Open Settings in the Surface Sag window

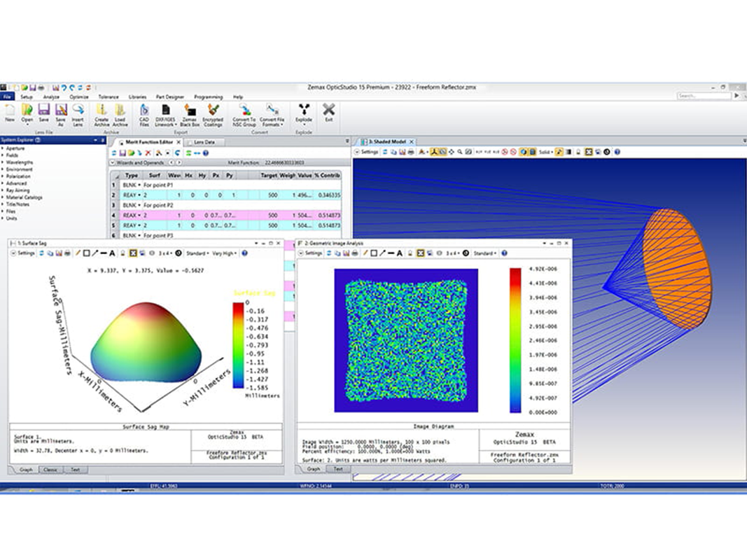(x=23, y=253)
